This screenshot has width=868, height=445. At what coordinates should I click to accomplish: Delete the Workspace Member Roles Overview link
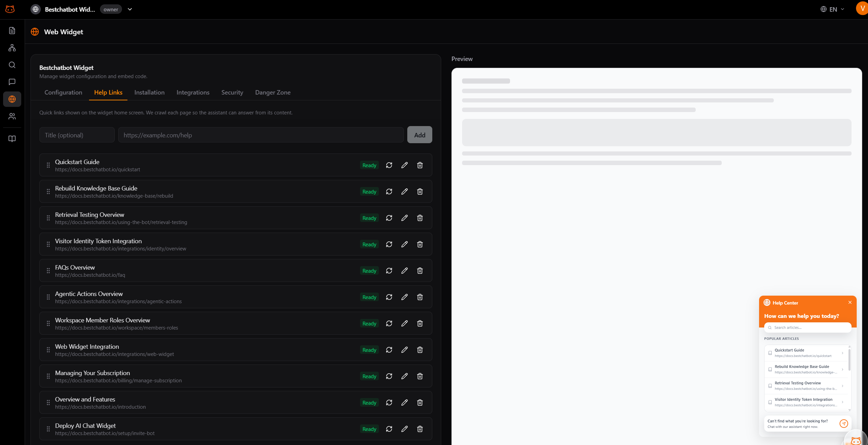pyautogui.click(x=420, y=323)
